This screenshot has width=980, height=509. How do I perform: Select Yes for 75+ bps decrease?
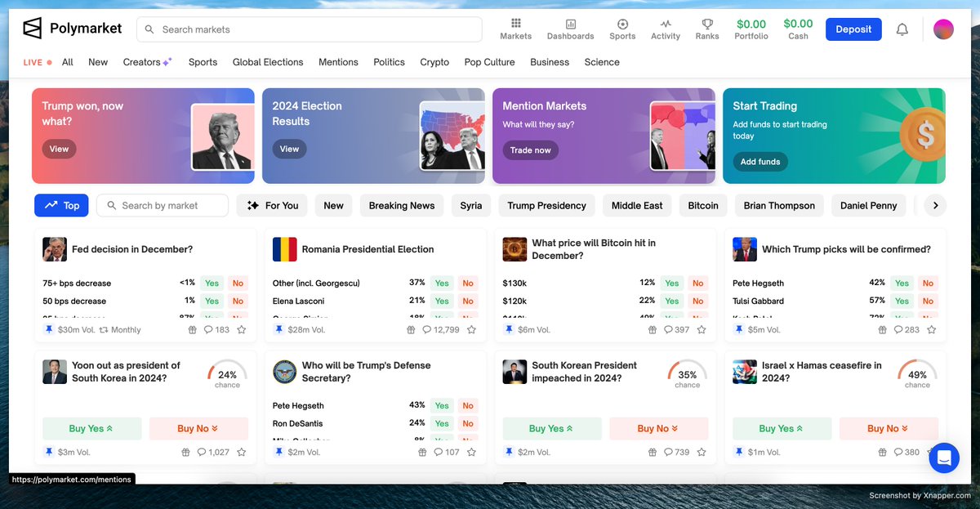(212, 284)
